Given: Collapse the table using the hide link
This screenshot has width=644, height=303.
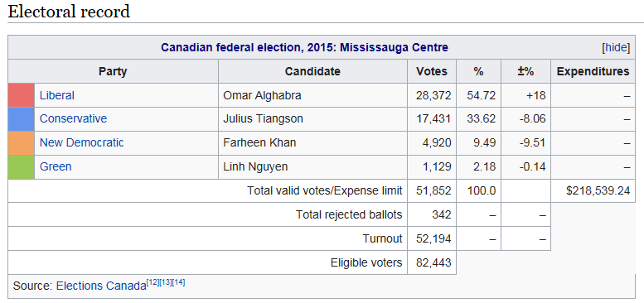Looking at the screenshot, I should pyautogui.click(x=615, y=47).
